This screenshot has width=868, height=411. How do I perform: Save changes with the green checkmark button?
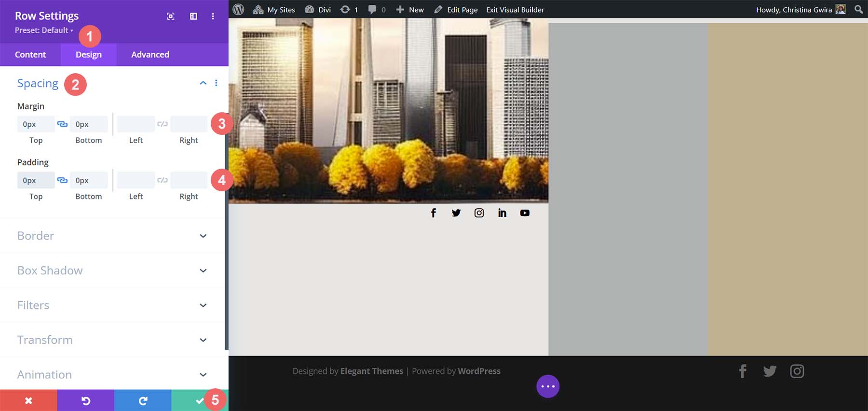199,400
